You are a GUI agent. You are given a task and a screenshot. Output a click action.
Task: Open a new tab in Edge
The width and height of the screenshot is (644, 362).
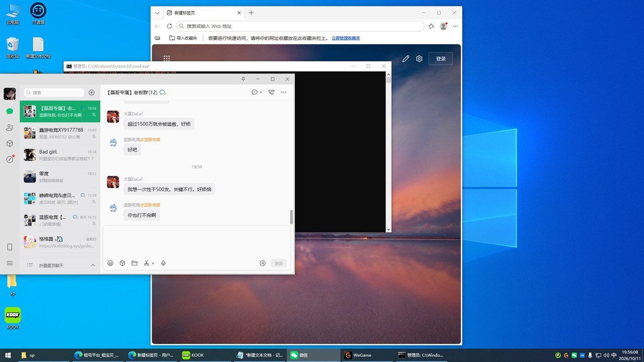(251, 13)
